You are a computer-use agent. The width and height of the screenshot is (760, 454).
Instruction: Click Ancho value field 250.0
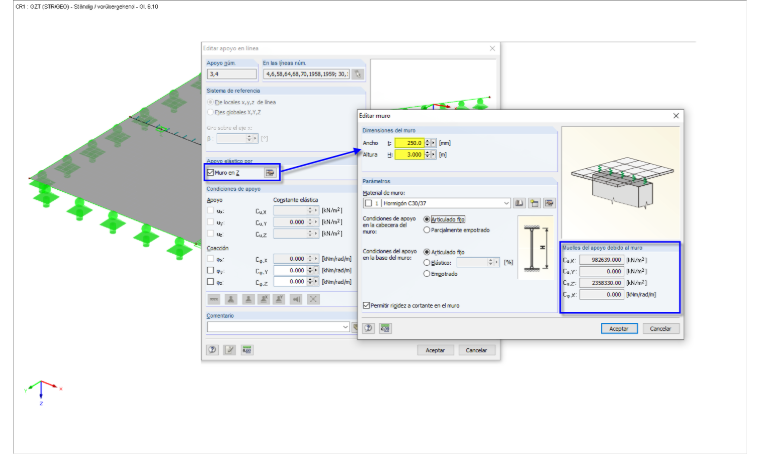coord(410,143)
